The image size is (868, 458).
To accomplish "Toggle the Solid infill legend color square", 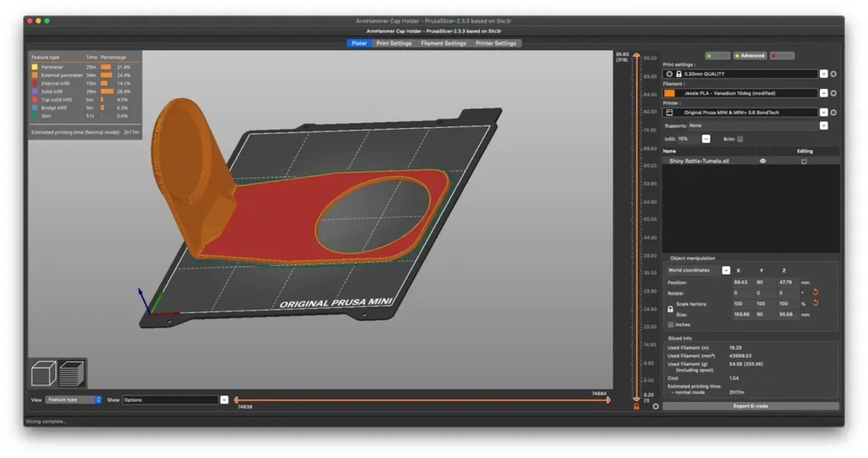I will click(35, 91).
